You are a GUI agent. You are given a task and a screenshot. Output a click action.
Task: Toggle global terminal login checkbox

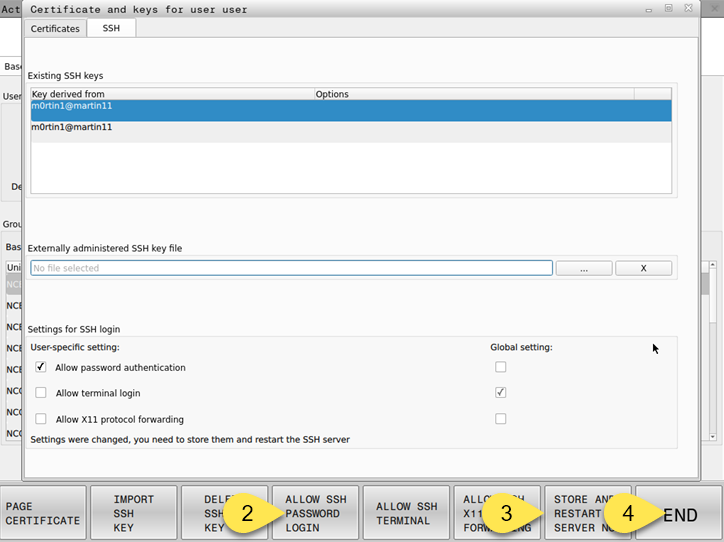tap(501, 392)
